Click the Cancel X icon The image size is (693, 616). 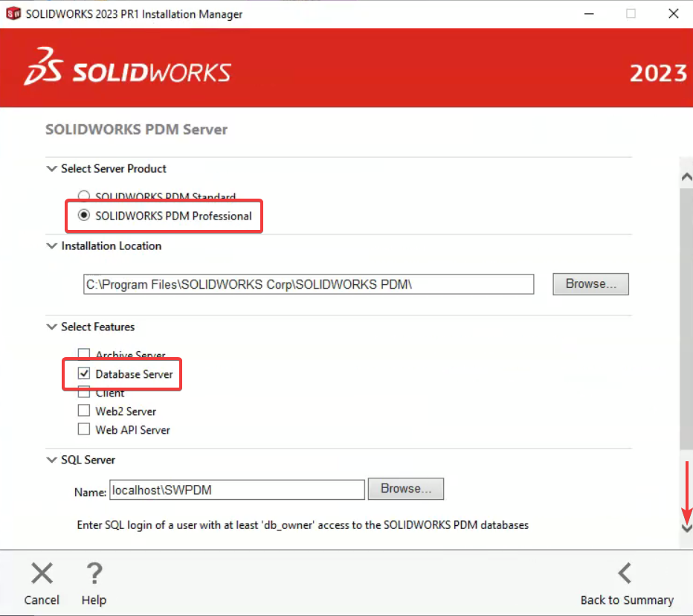point(42,573)
